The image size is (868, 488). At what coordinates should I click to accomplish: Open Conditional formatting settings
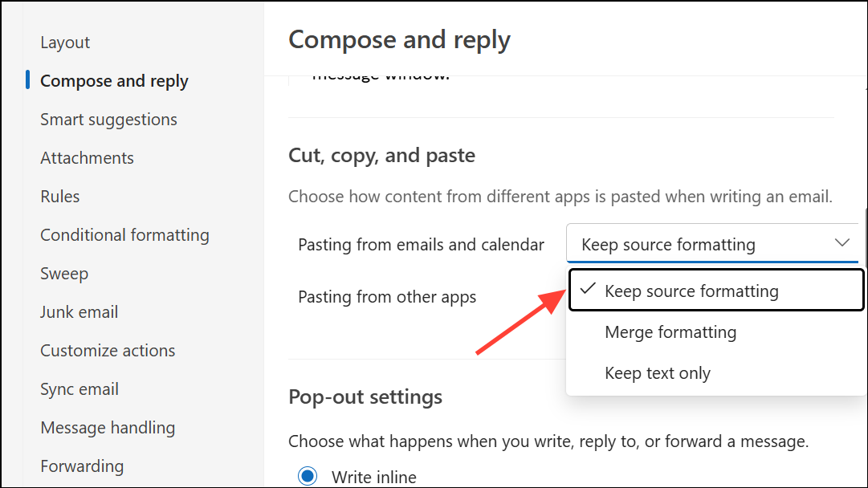124,235
